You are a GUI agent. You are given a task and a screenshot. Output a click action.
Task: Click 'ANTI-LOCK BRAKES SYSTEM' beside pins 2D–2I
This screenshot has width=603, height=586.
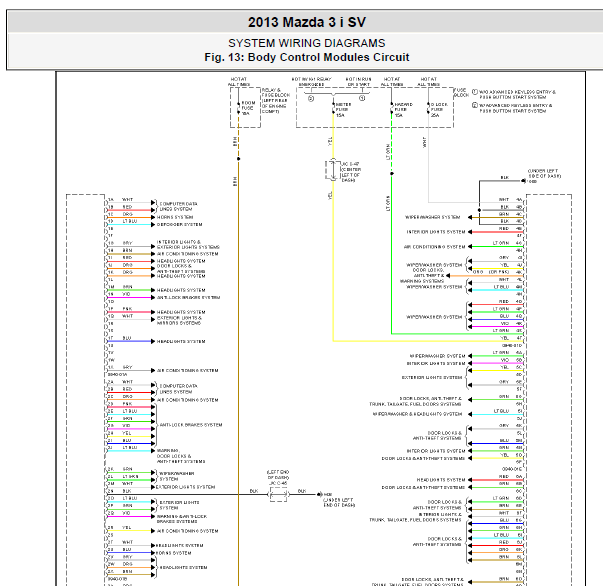coord(191,425)
